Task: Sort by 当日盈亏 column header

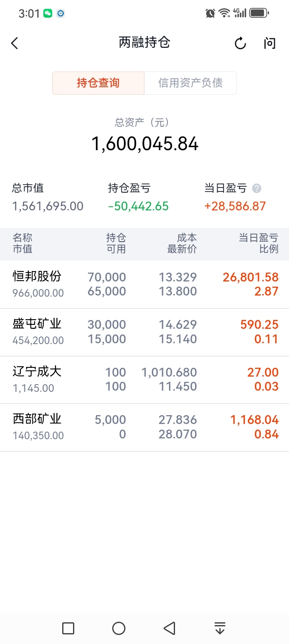Action: pyautogui.click(x=258, y=243)
